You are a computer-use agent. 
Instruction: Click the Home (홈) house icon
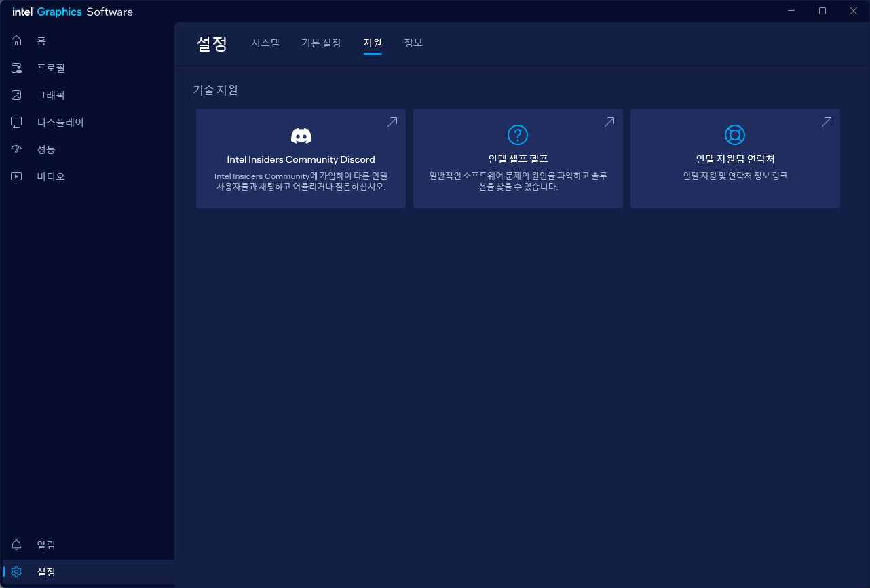click(x=17, y=41)
